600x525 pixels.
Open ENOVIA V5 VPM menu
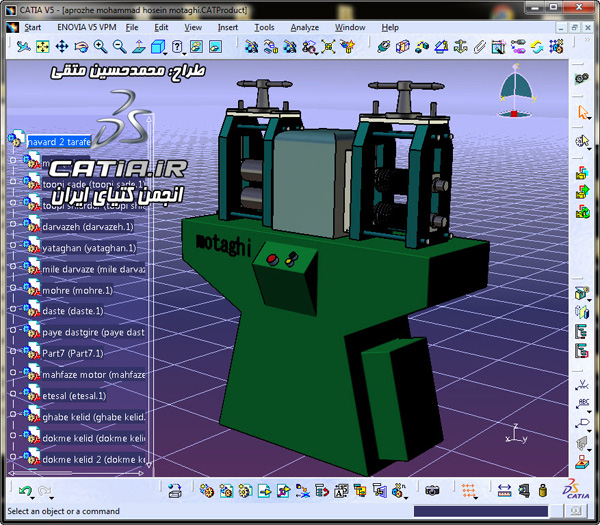click(86, 27)
